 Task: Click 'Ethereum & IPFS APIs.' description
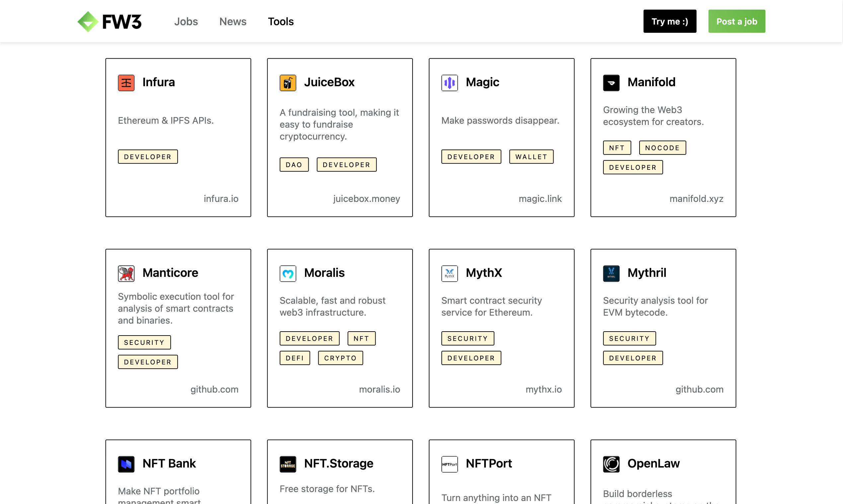(166, 120)
